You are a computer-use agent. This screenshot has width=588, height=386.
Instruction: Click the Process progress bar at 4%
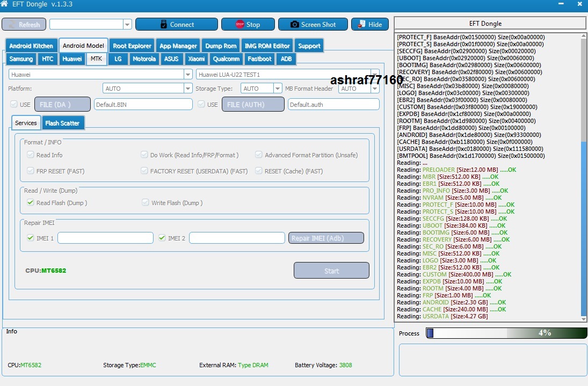click(506, 333)
